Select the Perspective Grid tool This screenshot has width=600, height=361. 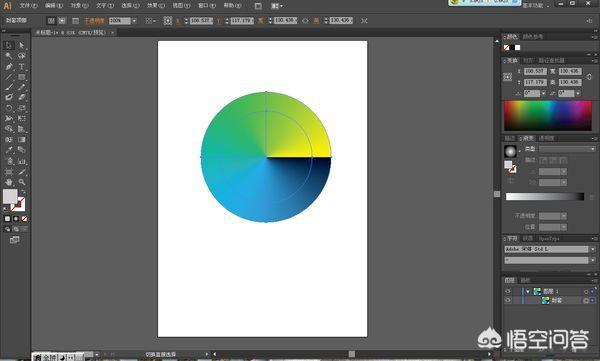22,129
